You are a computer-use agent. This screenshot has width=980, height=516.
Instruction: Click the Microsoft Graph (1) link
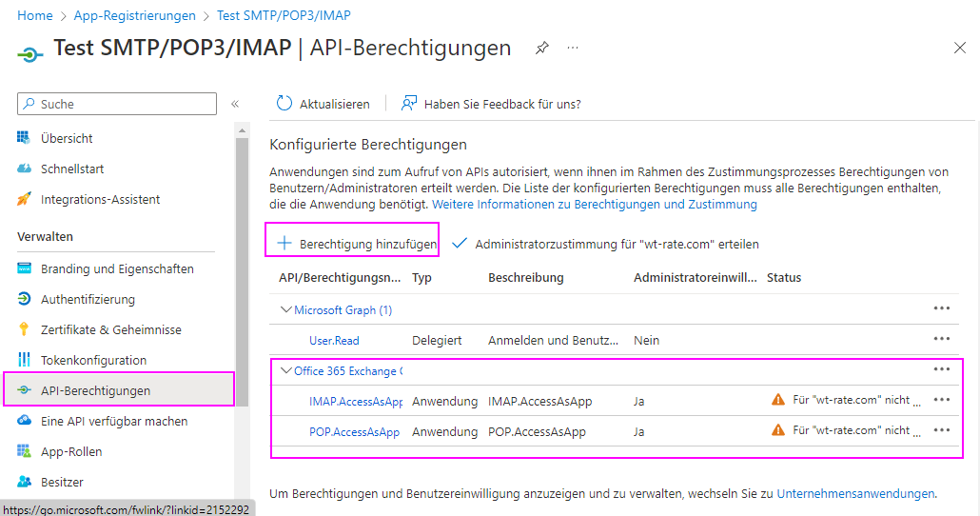(343, 310)
